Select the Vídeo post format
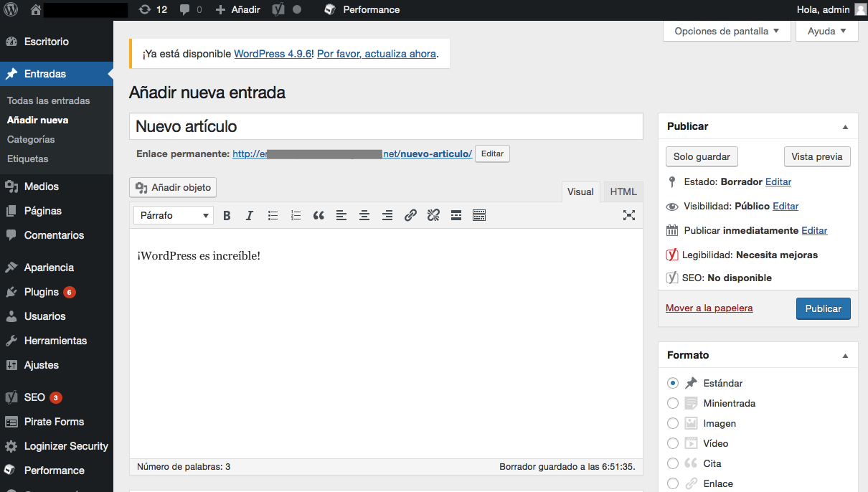Screen dimensions: 868x492 [x=673, y=443]
